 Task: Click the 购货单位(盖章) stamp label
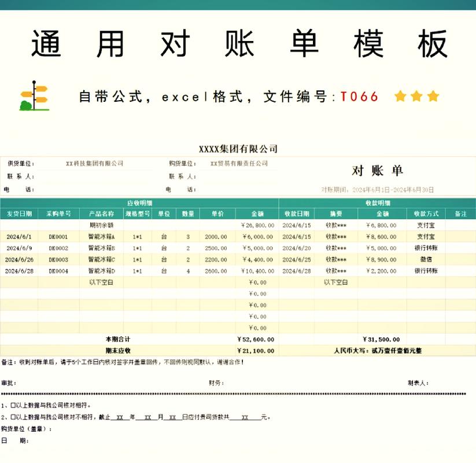click(26, 429)
